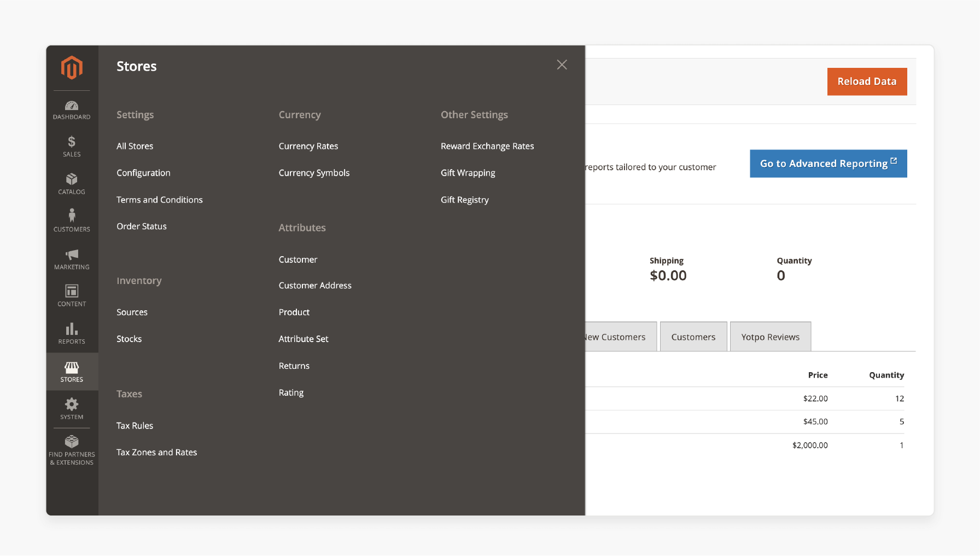This screenshot has height=556, width=980.
Task: Close the Stores flyout menu
Action: coord(562,65)
